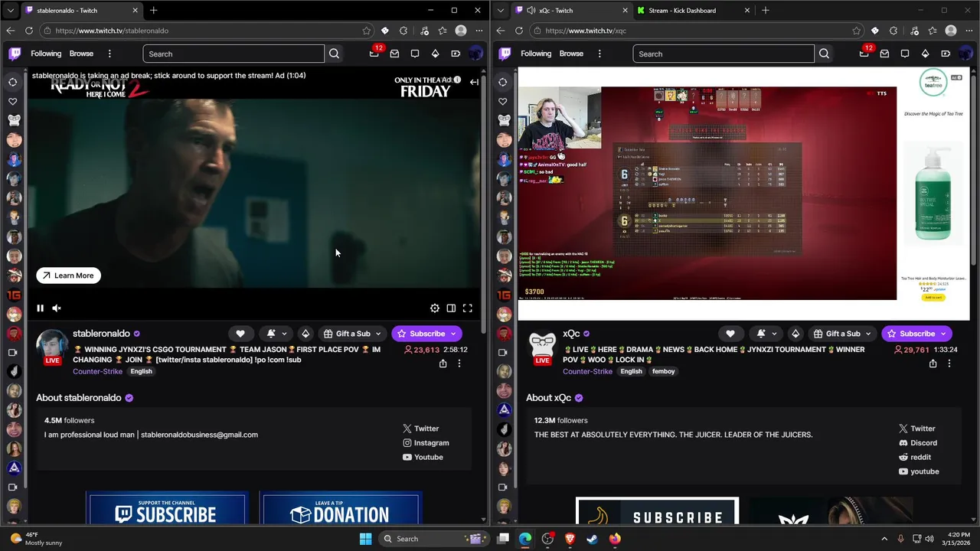The width and height of the screenshot is (980, 551).
Task: Open Firefox from the taskbar
Action: pos(615,539)
